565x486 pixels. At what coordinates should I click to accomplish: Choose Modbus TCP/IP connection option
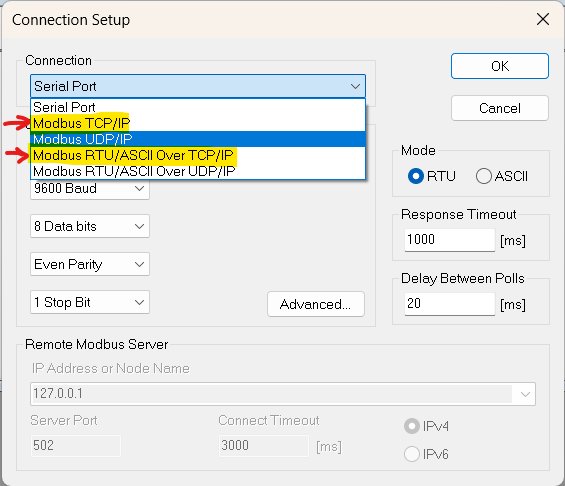pyautogui.click(x=198, y=123)
